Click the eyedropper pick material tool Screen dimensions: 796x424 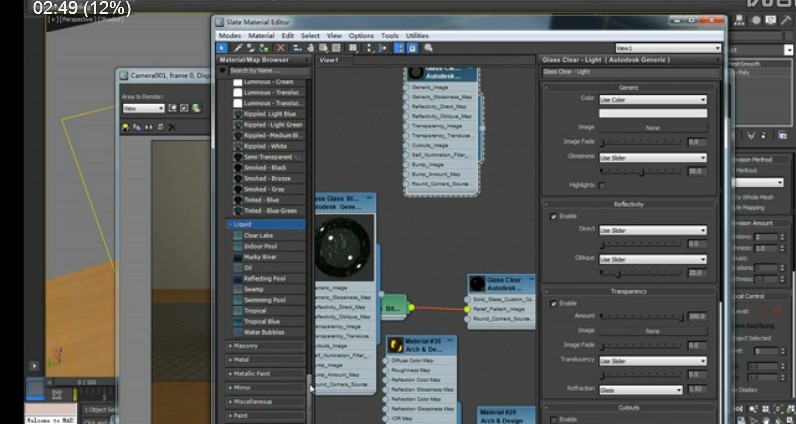[x=238, y=47]
